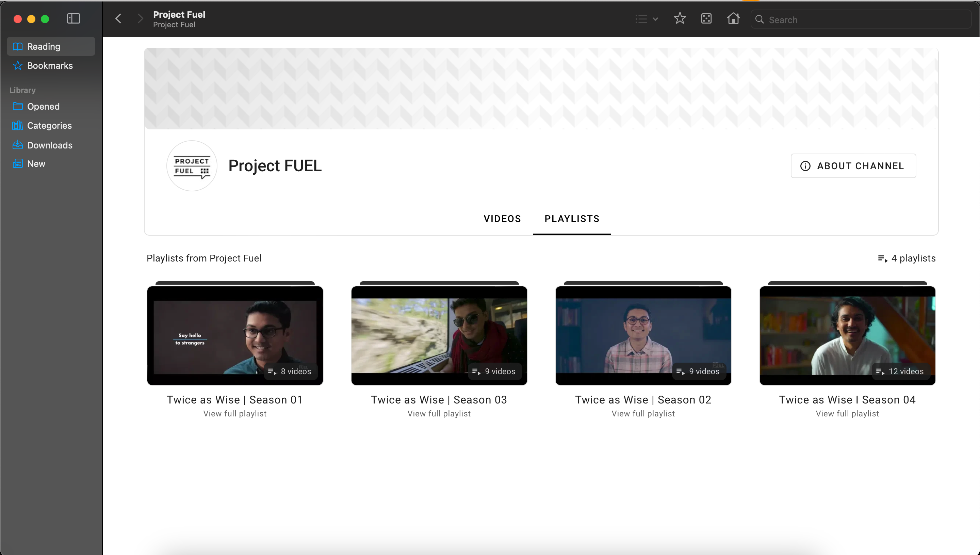Image resolution: width=980 pixels, height=555 pixels.
Task: Click the Project FUEL channel logo
Action: pos(192,166)
